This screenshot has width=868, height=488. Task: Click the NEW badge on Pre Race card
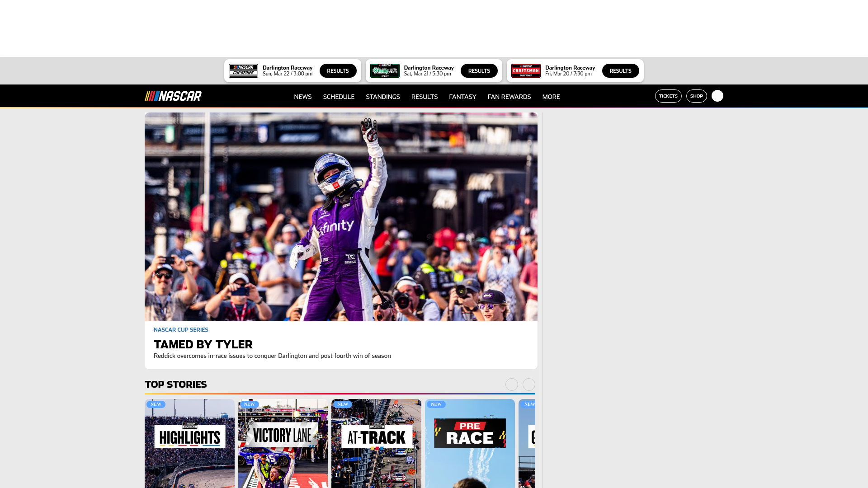[x=436, y=404]
